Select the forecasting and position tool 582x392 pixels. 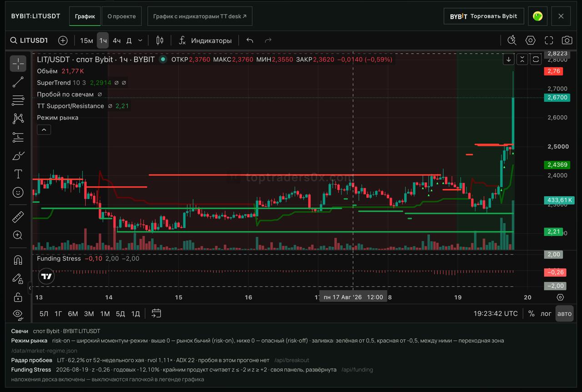pyautogui.click(x=18, y=137)
